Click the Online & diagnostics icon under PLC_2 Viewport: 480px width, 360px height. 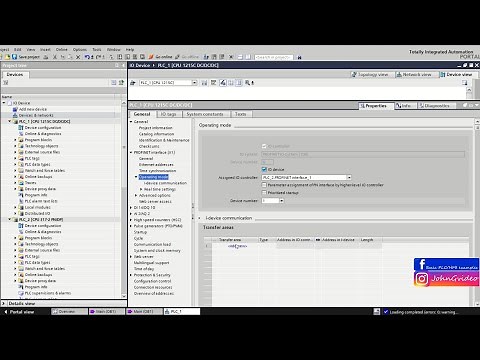click(21, 232)
